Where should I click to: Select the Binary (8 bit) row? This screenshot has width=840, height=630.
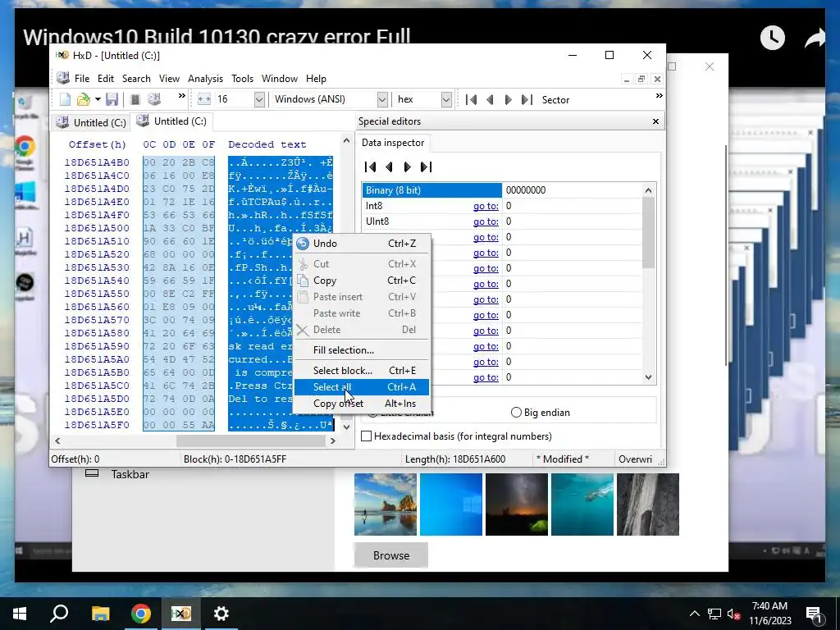[502, 190]
